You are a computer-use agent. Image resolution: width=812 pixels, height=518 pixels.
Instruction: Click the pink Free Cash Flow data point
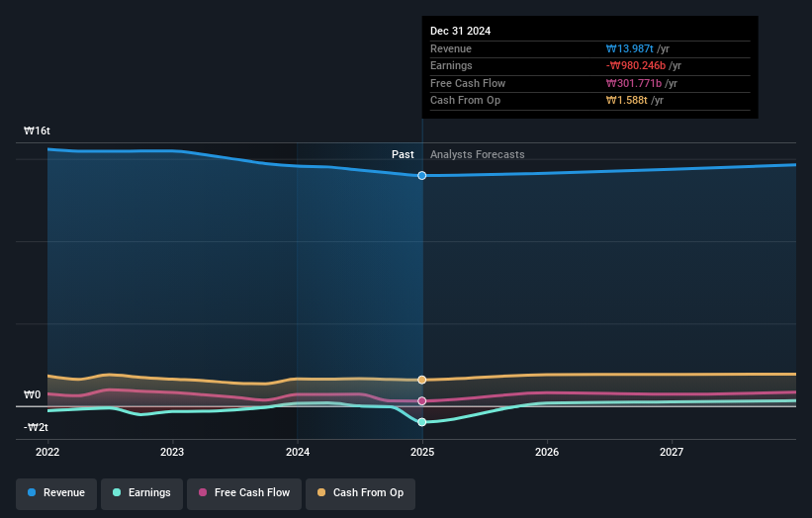(x=422, y=401)
